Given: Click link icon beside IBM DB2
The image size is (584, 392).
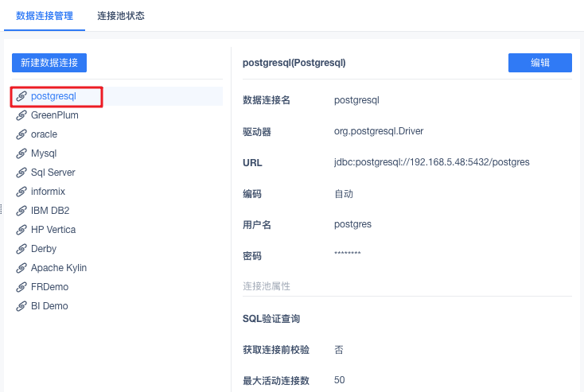Looking at the screenshot, I should (x=21, y=211).
